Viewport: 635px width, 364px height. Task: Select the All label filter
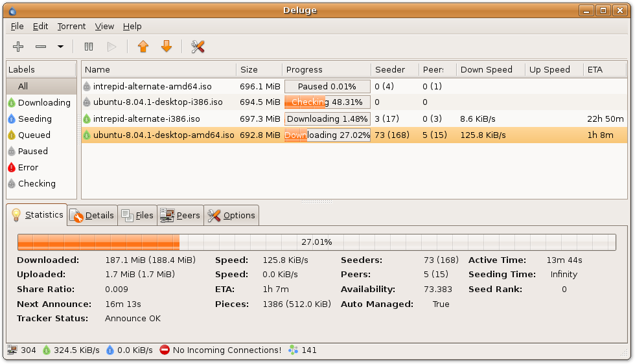[x=41, y=86]
